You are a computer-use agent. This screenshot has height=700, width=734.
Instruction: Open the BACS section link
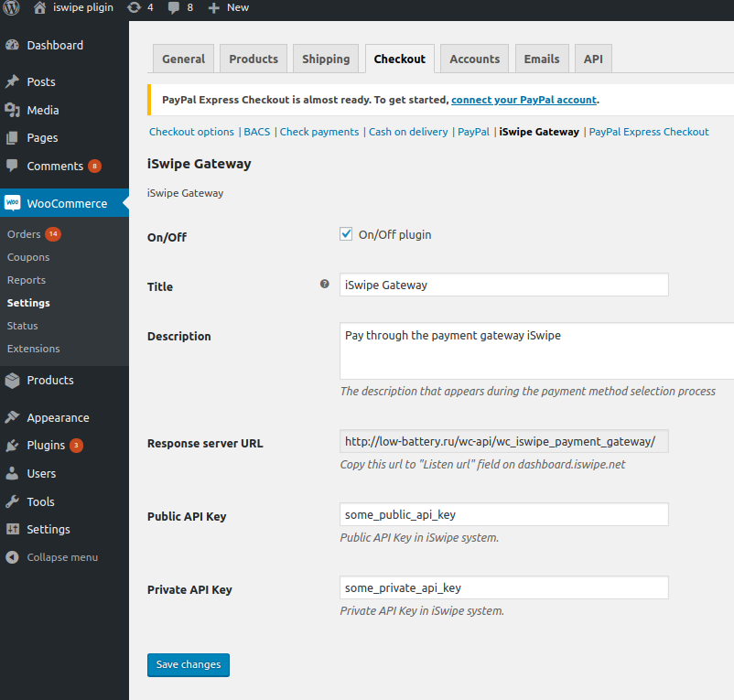[x=257, y=132]
